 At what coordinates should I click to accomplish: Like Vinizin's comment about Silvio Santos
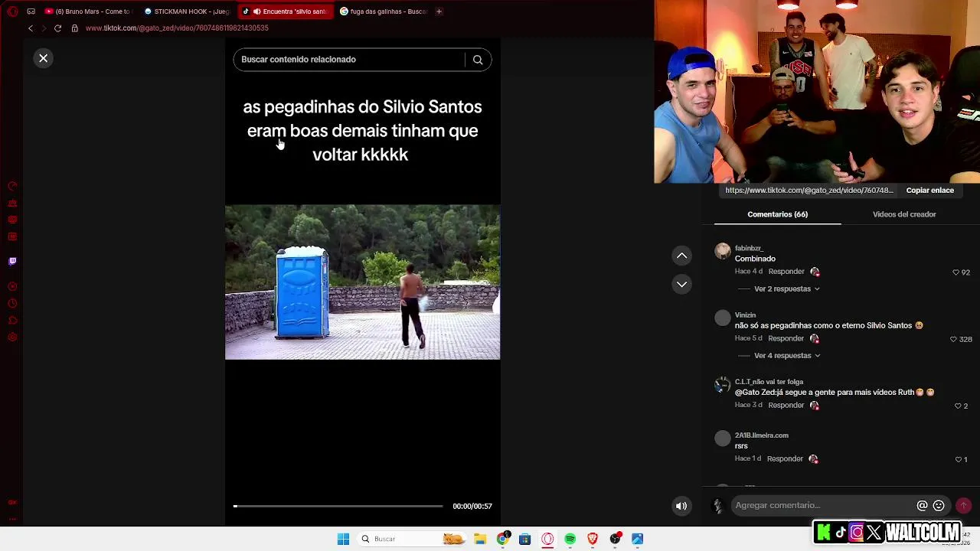click(x=953, y=339)
